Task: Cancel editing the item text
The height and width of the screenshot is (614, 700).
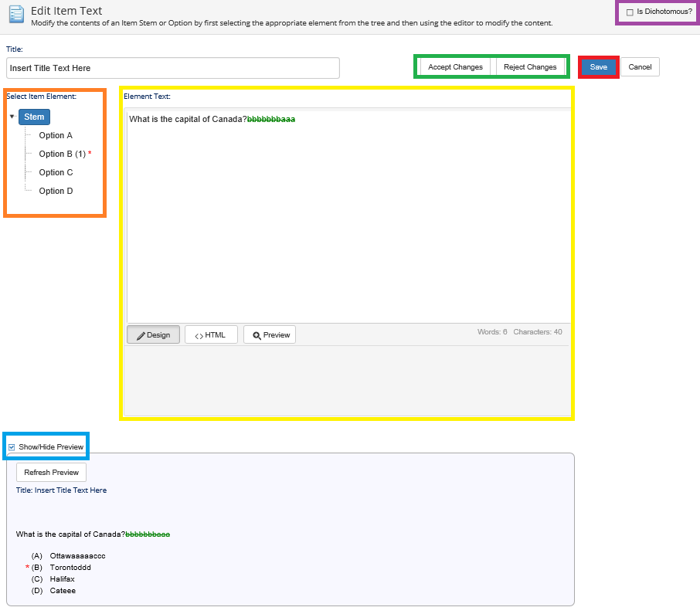Action: [x=640, y=67]
